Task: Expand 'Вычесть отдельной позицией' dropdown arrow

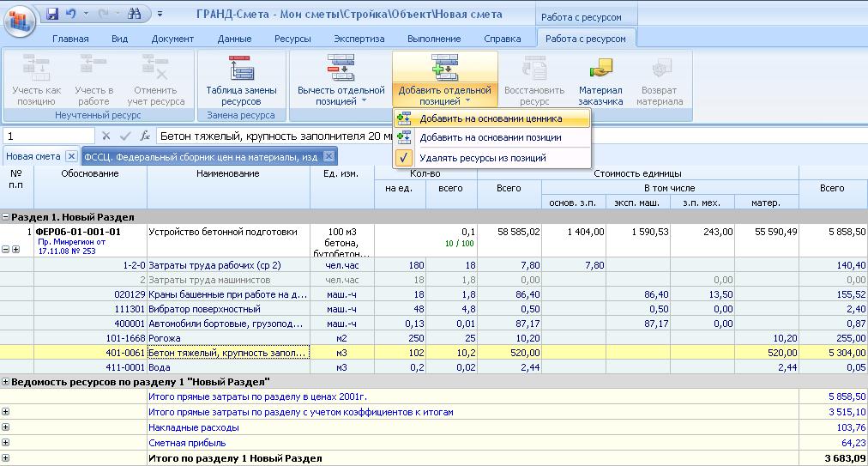Action: tap(364, 101)
